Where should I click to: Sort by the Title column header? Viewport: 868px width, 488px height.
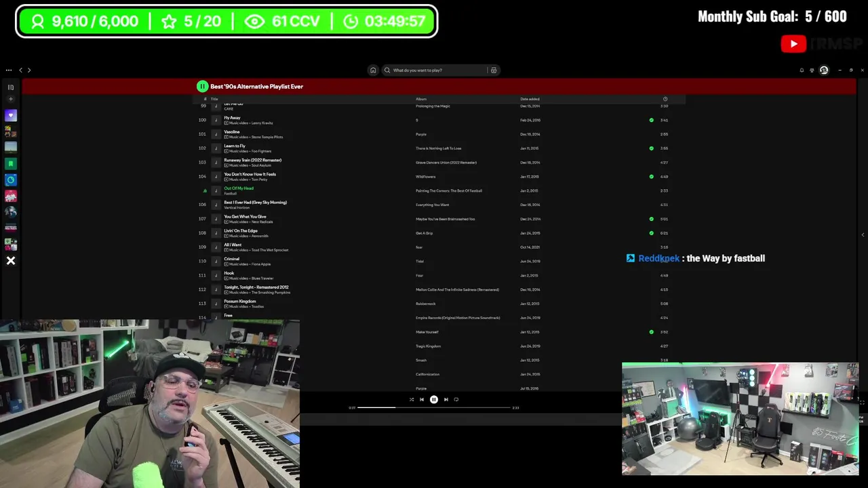tap(214, 99)
